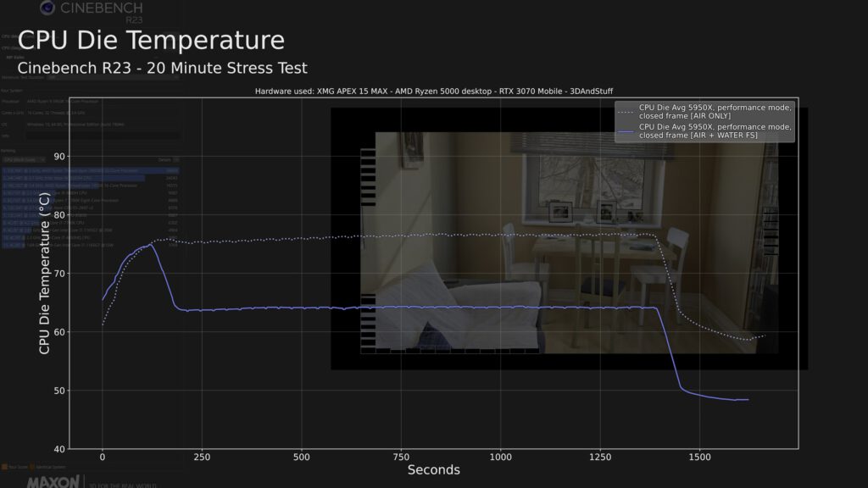Click the 60 tick on the y-axis
The image size is (868, 488).
tap(59, 332)
